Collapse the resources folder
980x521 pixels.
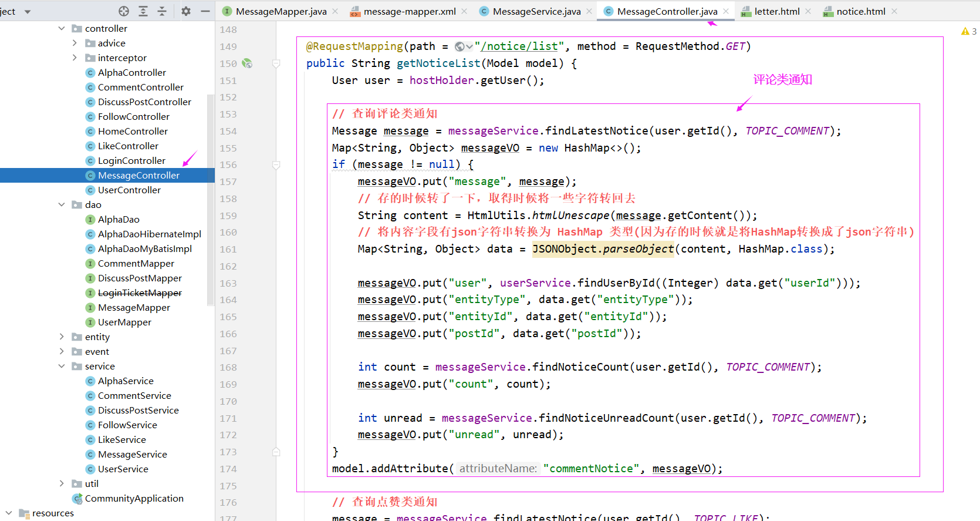(x=9, y=513)
